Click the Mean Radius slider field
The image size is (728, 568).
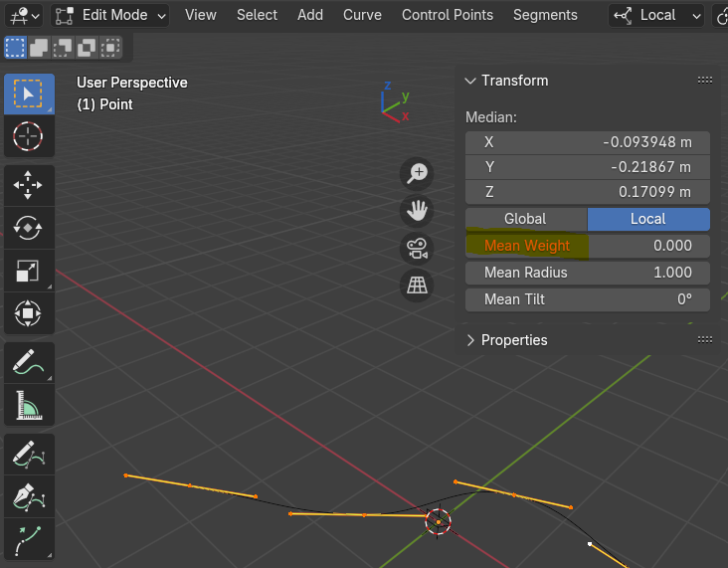pos(588,274)
